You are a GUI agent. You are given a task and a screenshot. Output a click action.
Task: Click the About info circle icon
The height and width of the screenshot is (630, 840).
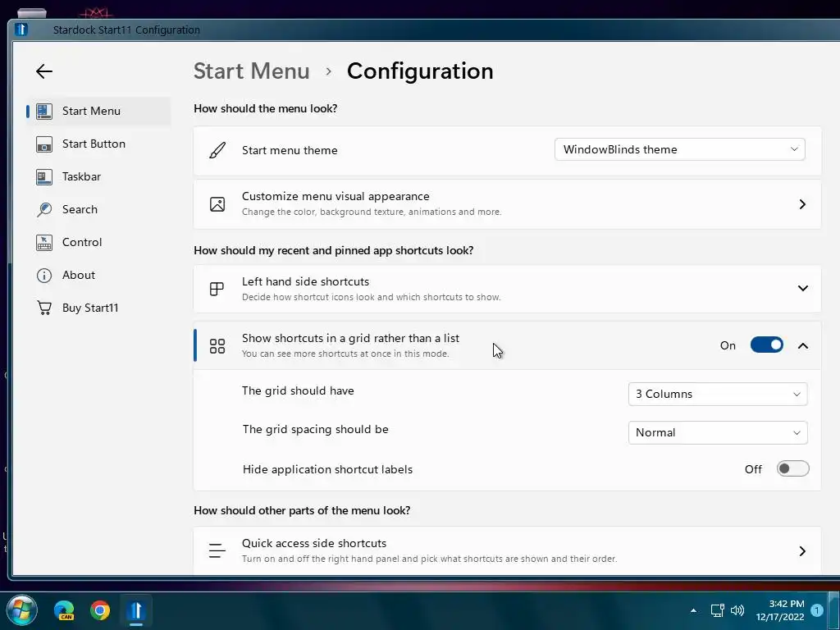(44, 276)
